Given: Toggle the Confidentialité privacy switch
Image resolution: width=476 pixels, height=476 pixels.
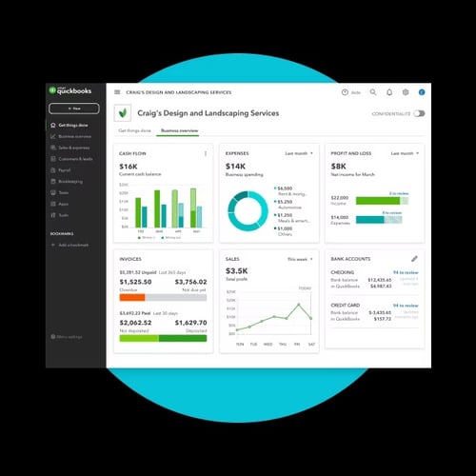Looking at the screenshot, I should [x=419, y=113].
